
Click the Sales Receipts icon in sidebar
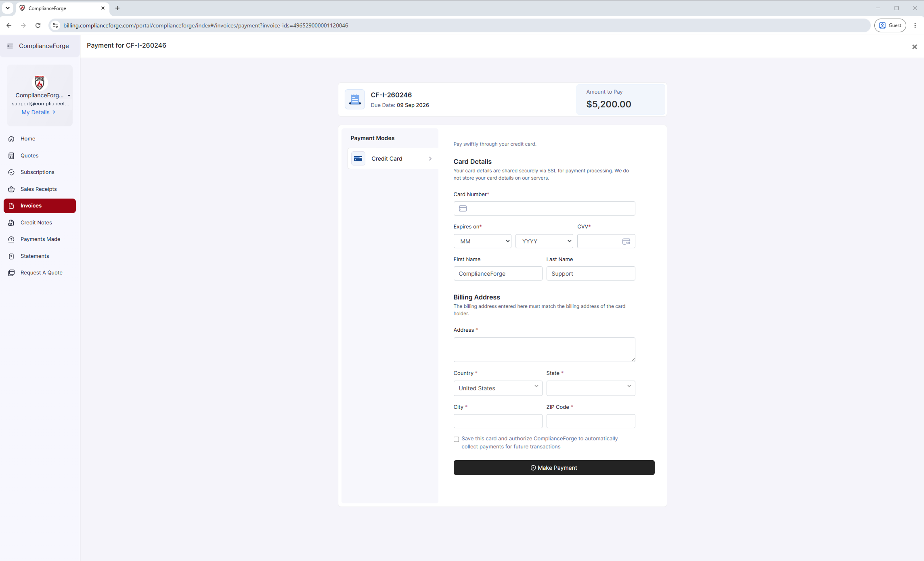11,189
